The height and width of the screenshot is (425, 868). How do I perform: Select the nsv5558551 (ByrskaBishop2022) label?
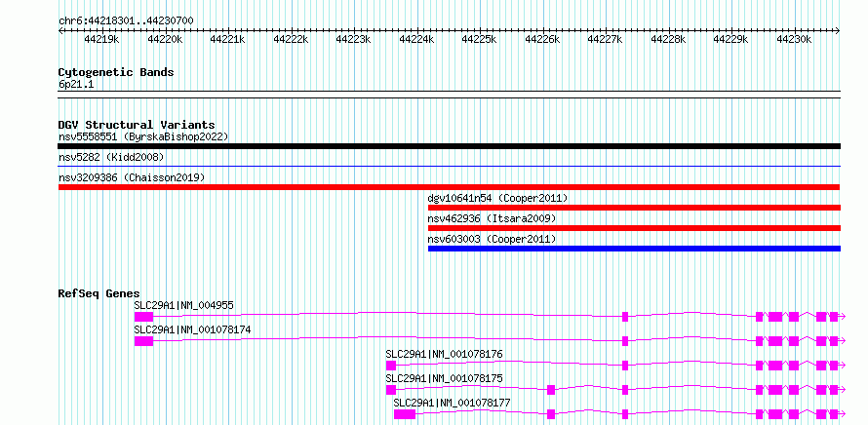pyautogui.click(x=143, y=136)
